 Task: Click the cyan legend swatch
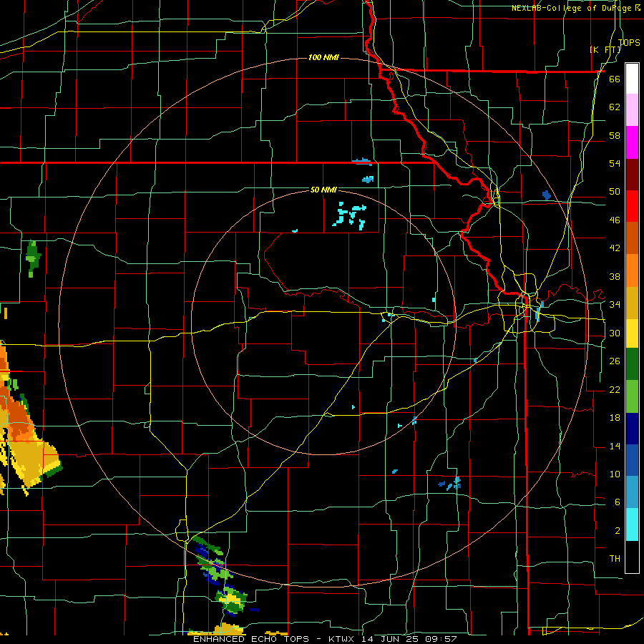[632, 525]
